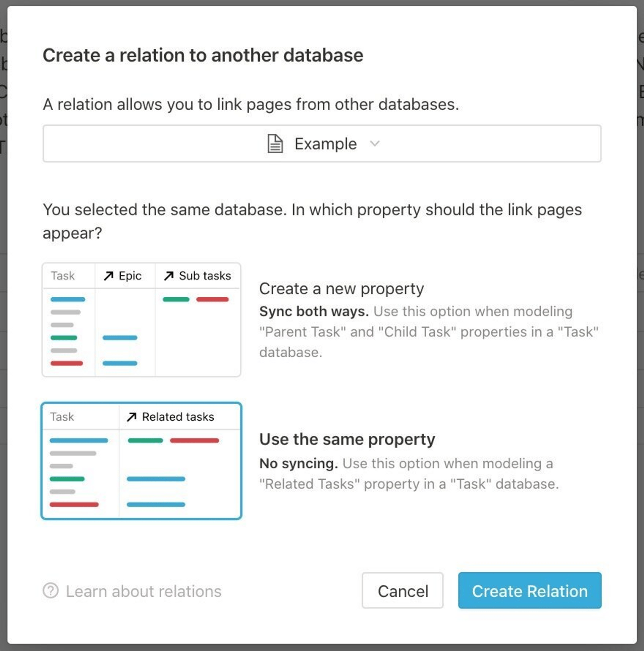Click the Task header in lower diagram

[63, 416]
